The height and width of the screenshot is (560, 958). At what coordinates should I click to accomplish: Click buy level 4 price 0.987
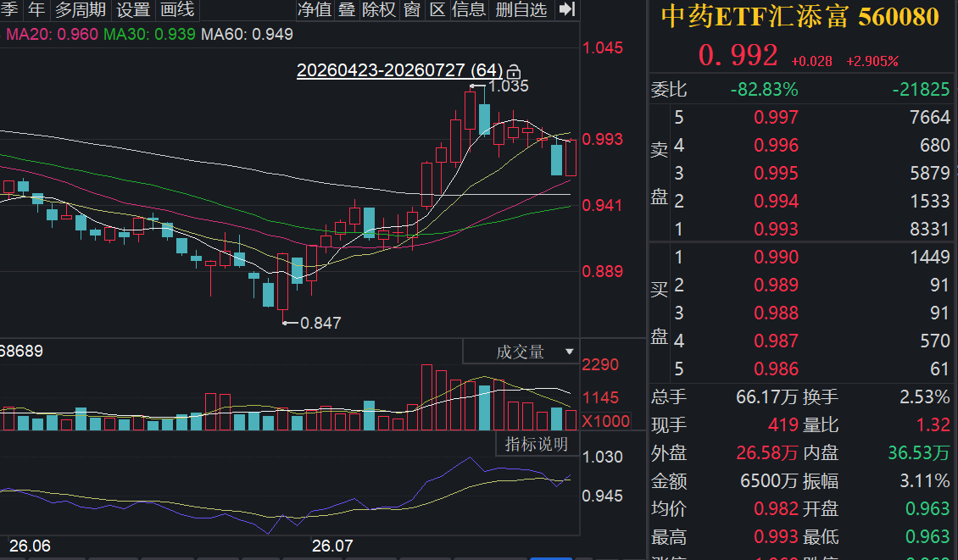(776, 341)
